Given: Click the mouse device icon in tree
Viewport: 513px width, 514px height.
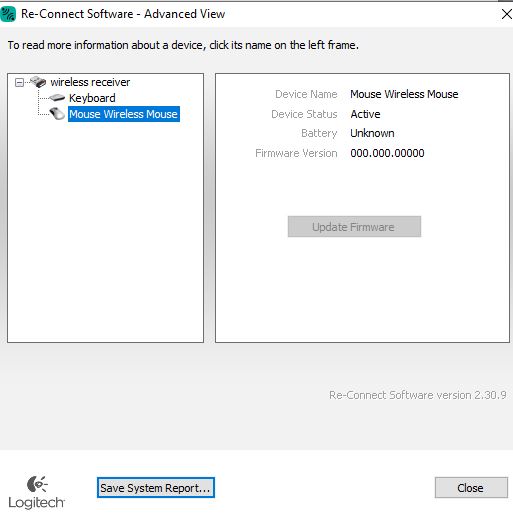Looking at the screenshot, I should (x=57, y=114).
